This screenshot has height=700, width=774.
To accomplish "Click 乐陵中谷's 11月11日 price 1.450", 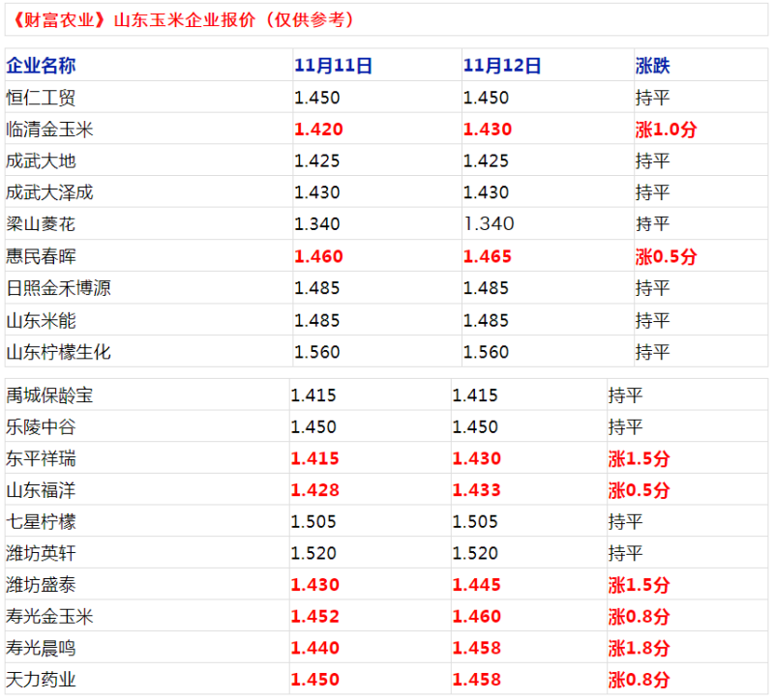I will click(313, 426).
